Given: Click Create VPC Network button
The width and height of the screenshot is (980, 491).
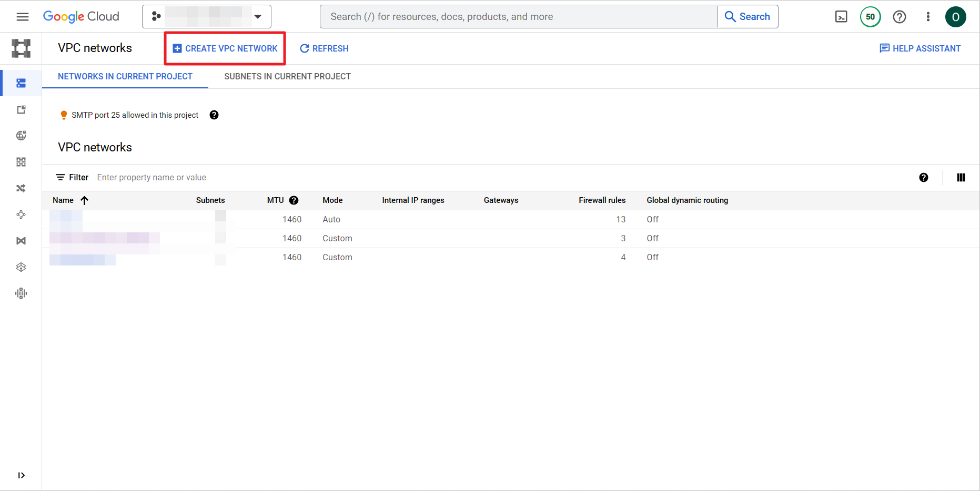Looking at the screenshot, I should 225,48.
